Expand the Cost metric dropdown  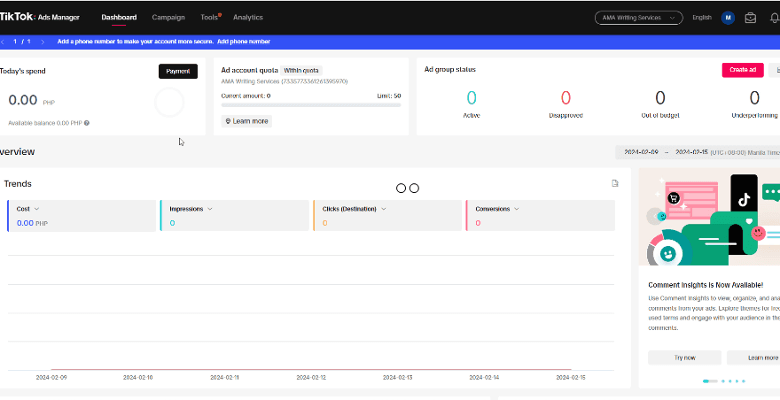(x=36, y=209)
